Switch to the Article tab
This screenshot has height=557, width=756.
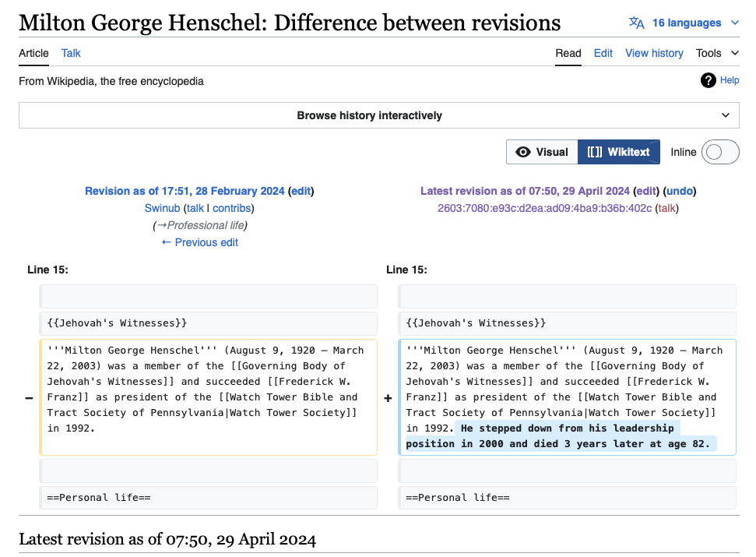coord(33,53)
